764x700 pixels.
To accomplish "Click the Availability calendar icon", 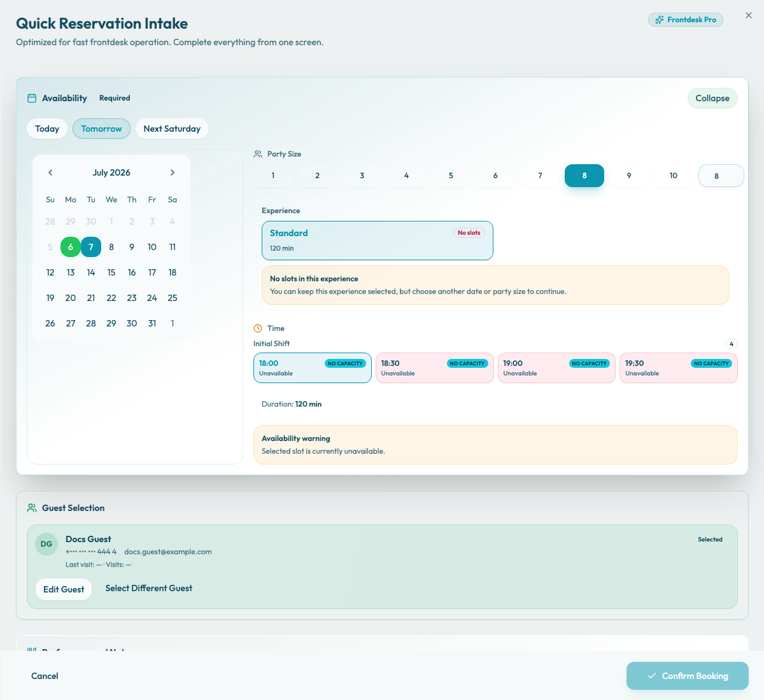I will coord(32,98).
